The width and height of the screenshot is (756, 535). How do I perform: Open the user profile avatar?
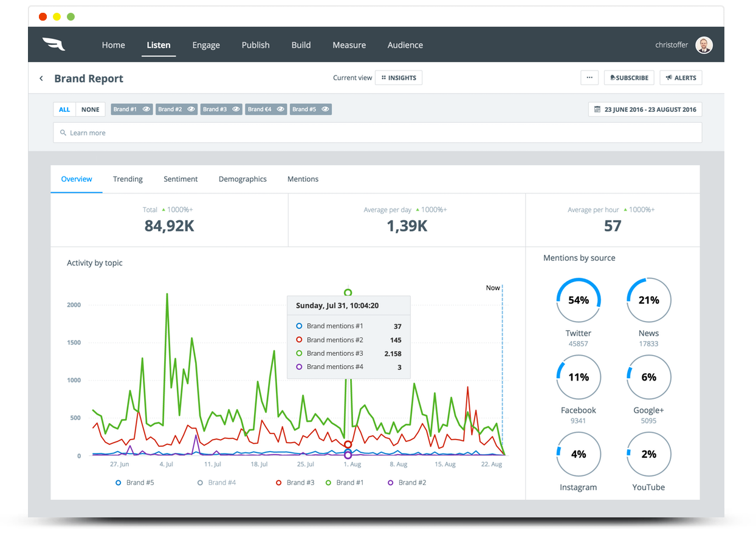704,45
